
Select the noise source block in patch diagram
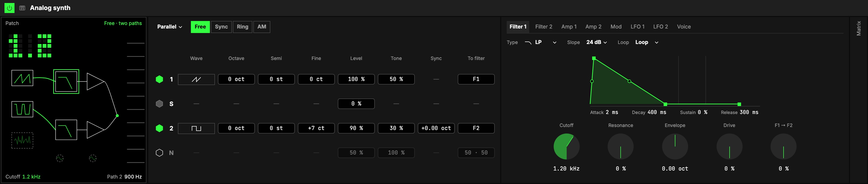22,140
